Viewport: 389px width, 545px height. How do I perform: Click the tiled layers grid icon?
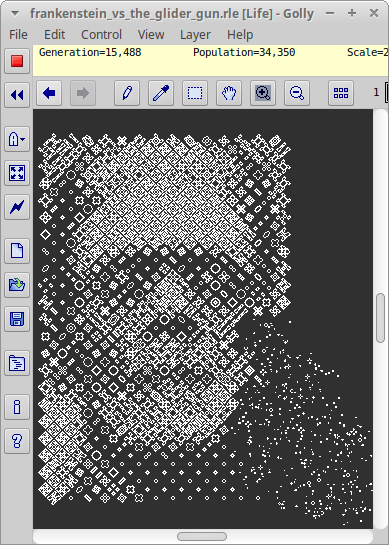click(341, 93)
